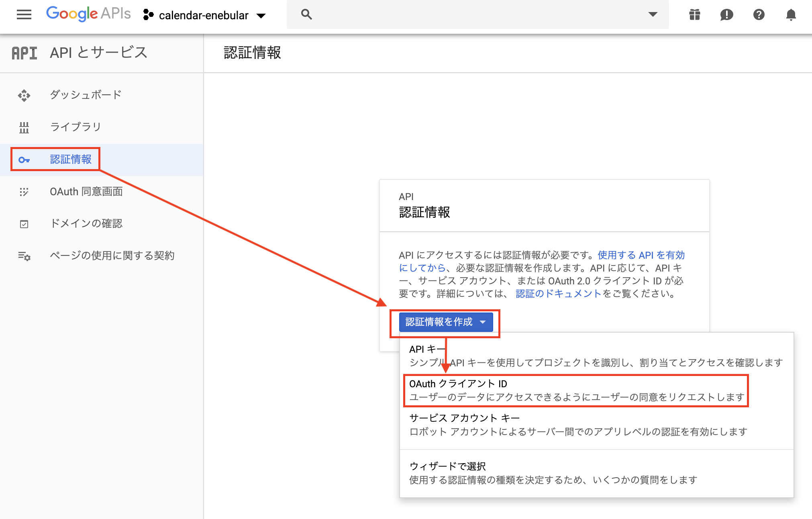Choose サービス アカウント キー from the menu
The height and width of the screenshot is (519, 812).
(x=596, y=425)
